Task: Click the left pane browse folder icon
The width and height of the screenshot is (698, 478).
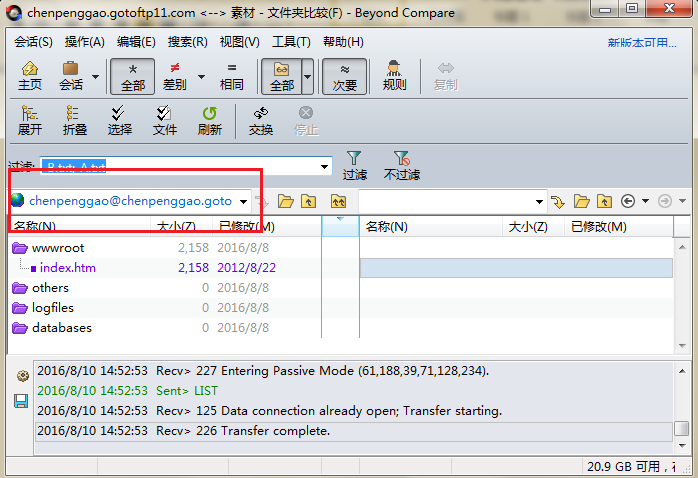Action: [285, 202]
